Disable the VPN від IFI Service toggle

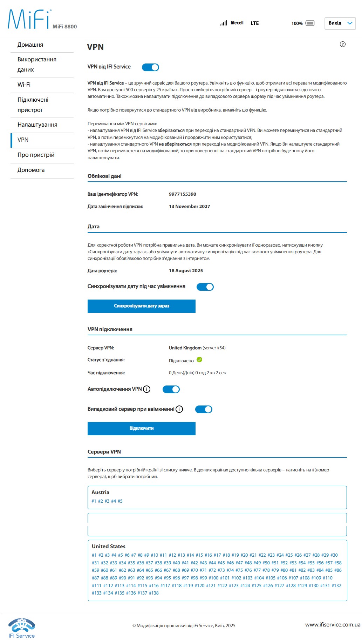point(151,66)
